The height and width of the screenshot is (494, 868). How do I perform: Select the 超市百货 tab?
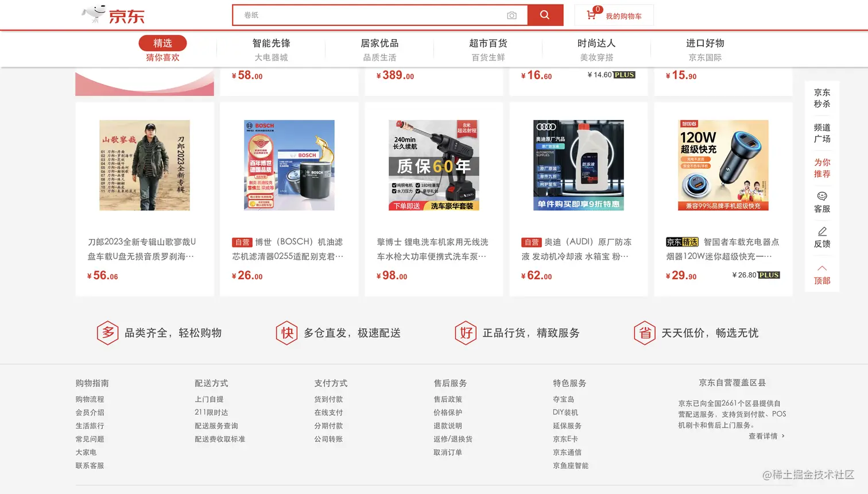pos(488,43)
